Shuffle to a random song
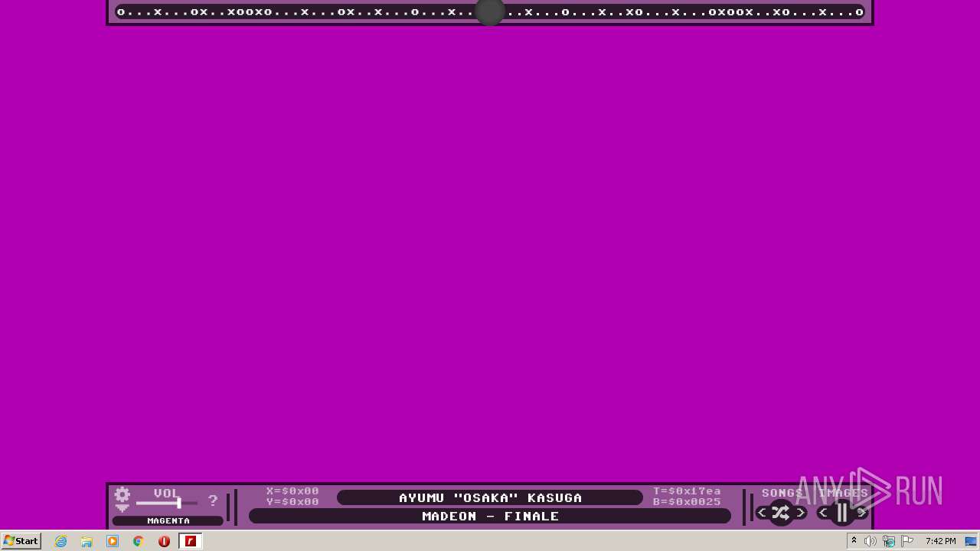This screenshot has height=551, width=980. point(780,513)
